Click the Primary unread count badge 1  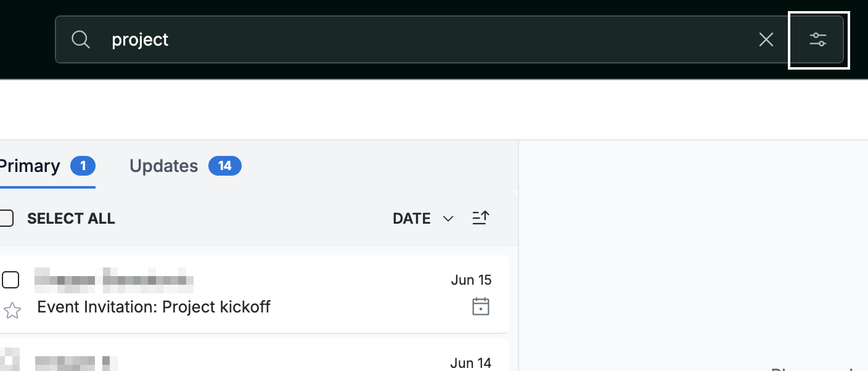coord(83,166)
